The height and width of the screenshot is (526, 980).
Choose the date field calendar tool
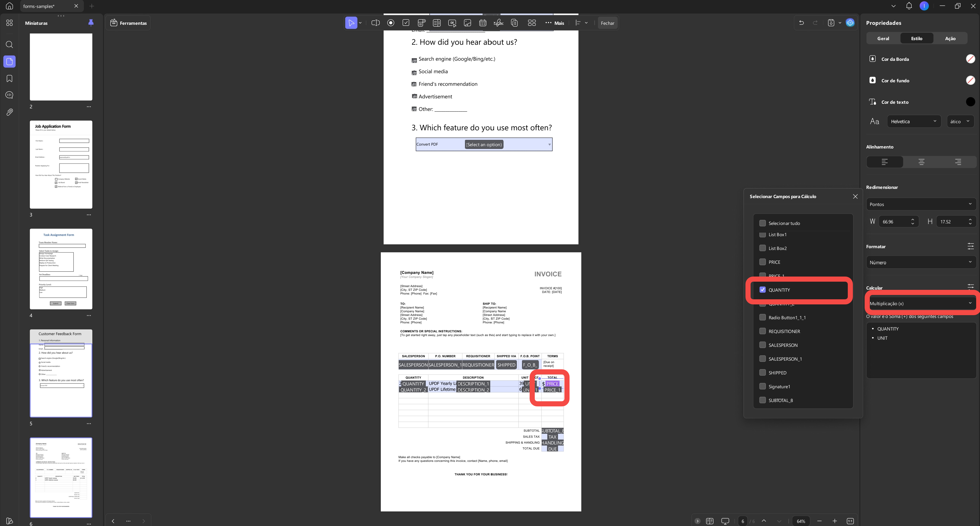[x=483, y=23]
